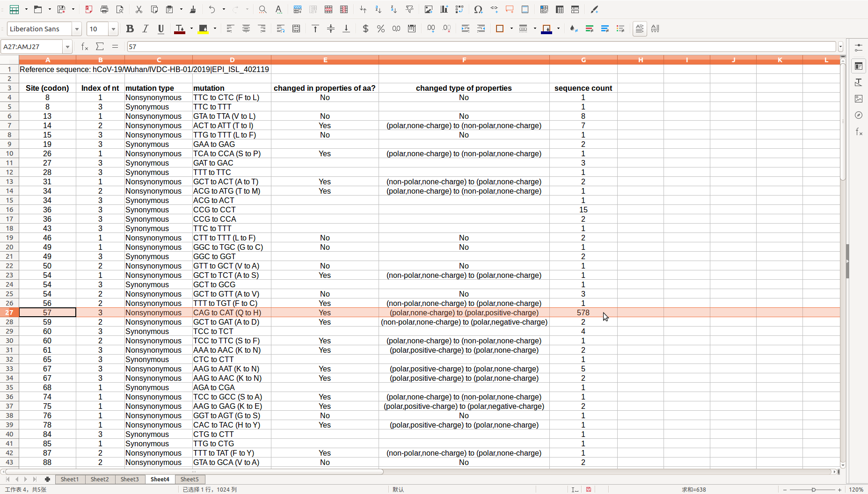Apply yellow highlighting color
The image size is (868, 494).
[x=203, y=29]
